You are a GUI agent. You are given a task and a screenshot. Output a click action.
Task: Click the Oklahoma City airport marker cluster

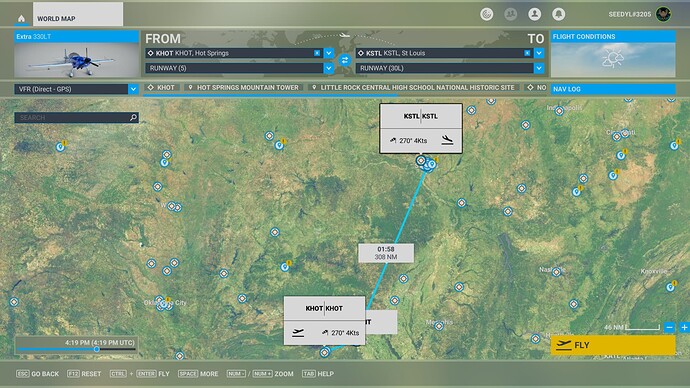click(x=163, y=304)
